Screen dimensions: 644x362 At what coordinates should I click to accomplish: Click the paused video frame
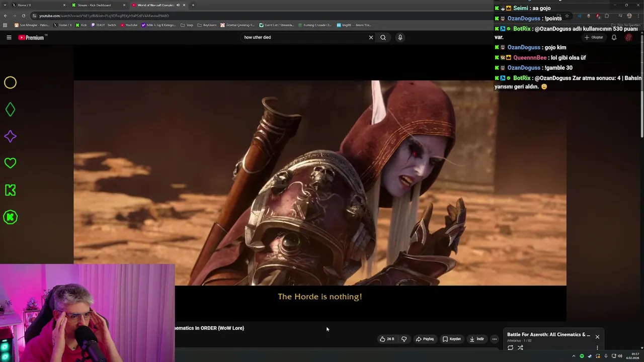pyautogui.click(x=320, y=183)
